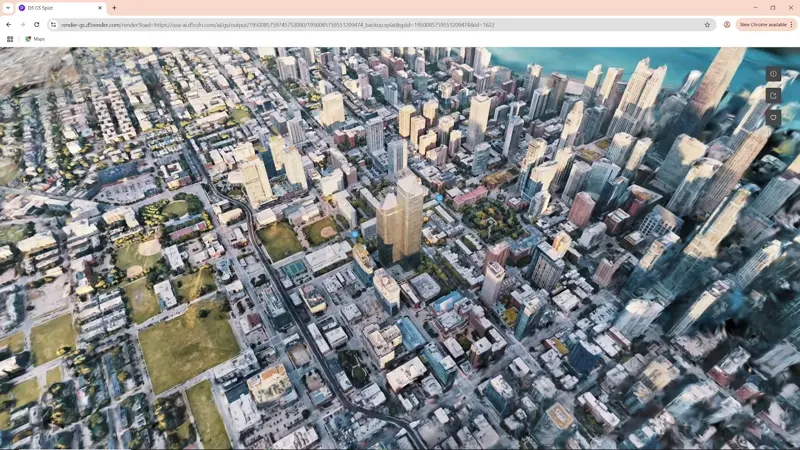Minimize the Chrome window
This screenshot has width=800, height=450.
click(x=755, y=8)
